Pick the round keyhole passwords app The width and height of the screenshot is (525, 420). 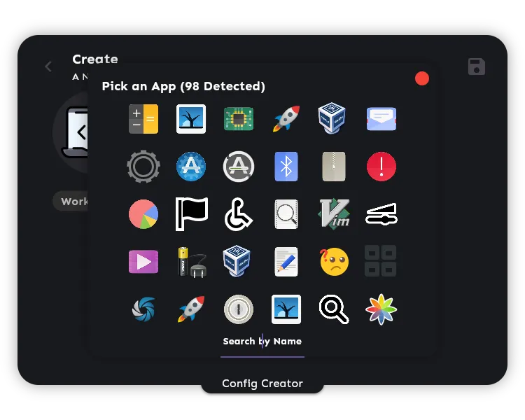point(239,309)
